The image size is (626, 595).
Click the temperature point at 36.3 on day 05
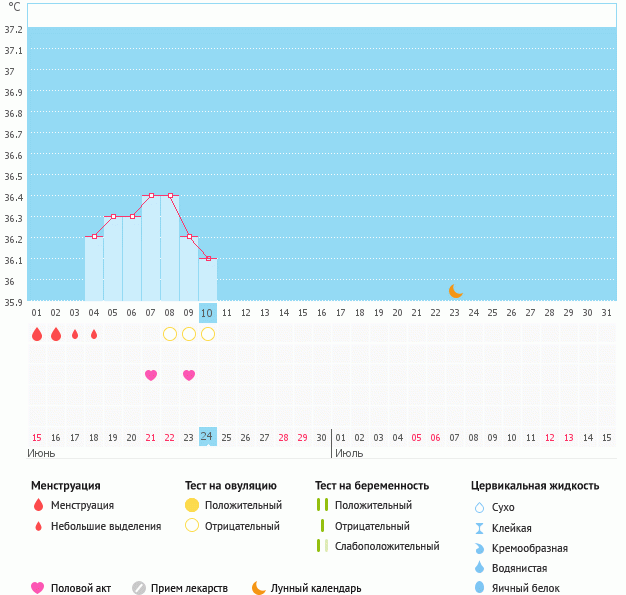click(113, 216)
